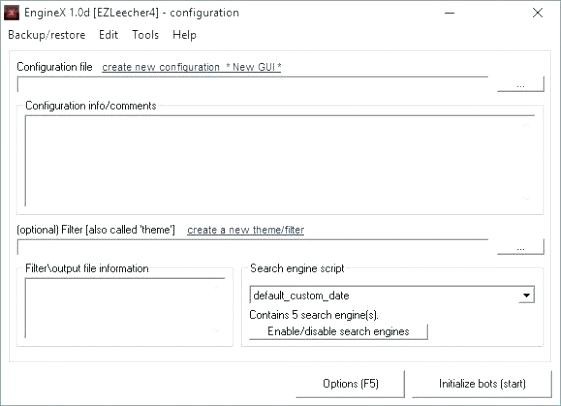Browse for filter file with '...' button

521,247
